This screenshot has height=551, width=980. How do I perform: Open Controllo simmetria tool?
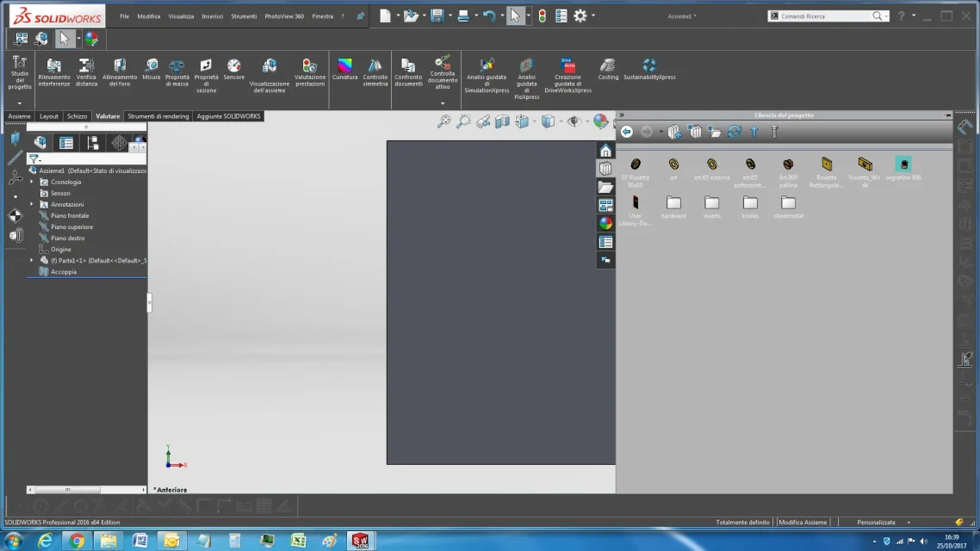click(375, 73)
